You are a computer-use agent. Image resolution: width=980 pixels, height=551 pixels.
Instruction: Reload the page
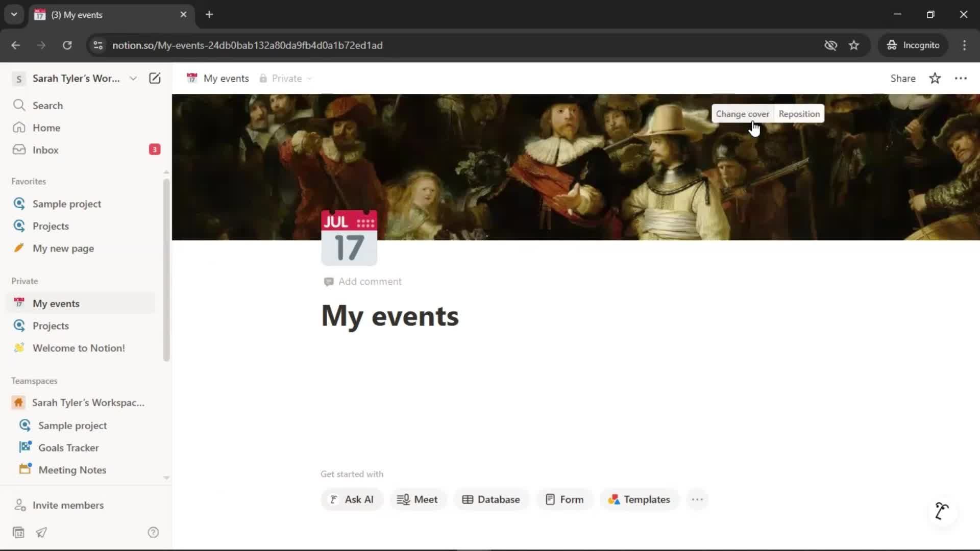click(x=67, y=45)
